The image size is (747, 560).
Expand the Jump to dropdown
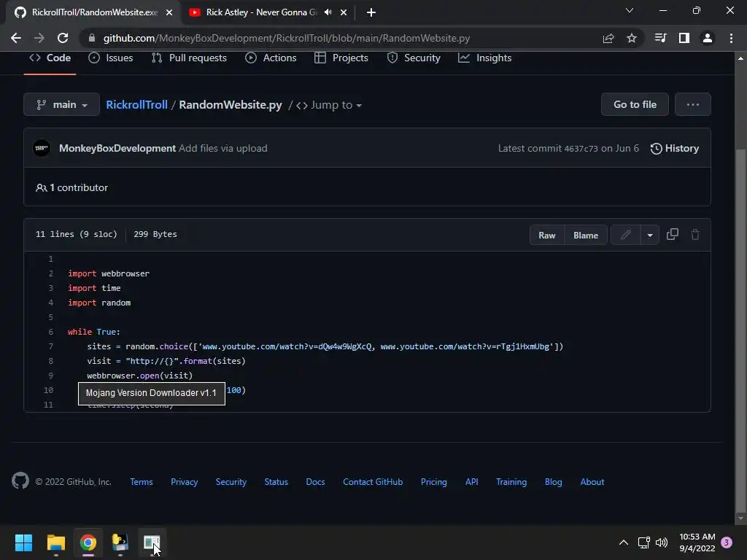pyautogui.click(x=329, y=105)
